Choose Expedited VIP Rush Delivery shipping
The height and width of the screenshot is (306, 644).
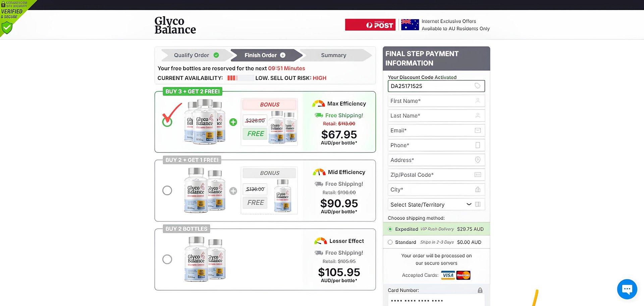click(x=390, y=229)
